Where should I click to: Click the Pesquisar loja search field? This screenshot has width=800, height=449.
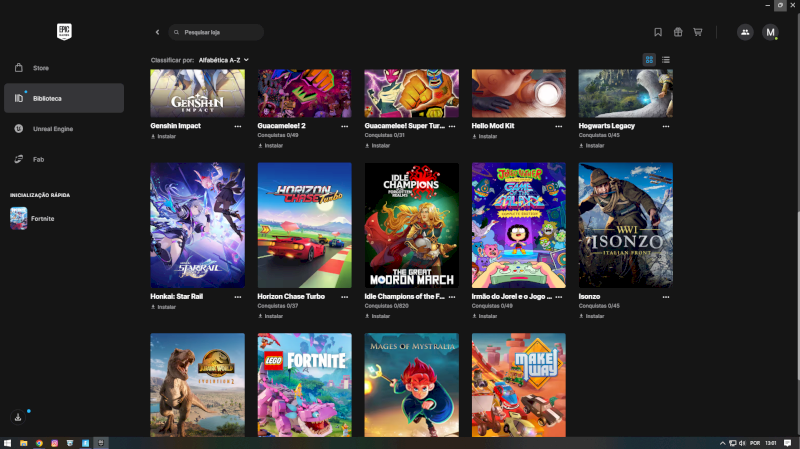tap(216, 32)
